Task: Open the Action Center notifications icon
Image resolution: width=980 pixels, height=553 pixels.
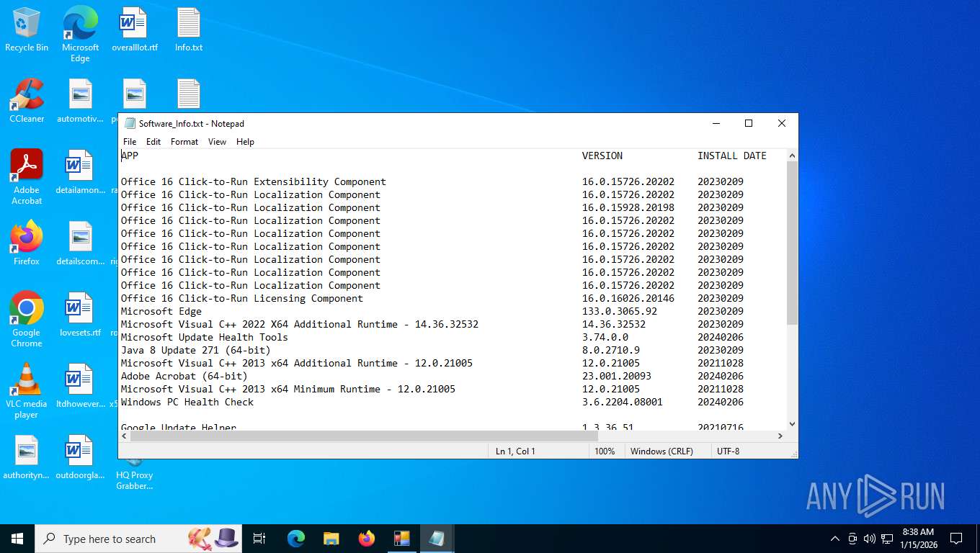Action: tap(956, 539)
